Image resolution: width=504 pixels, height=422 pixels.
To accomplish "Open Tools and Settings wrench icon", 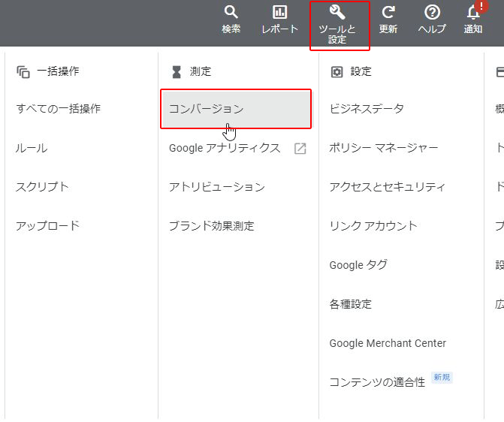I will pos(337,13).
